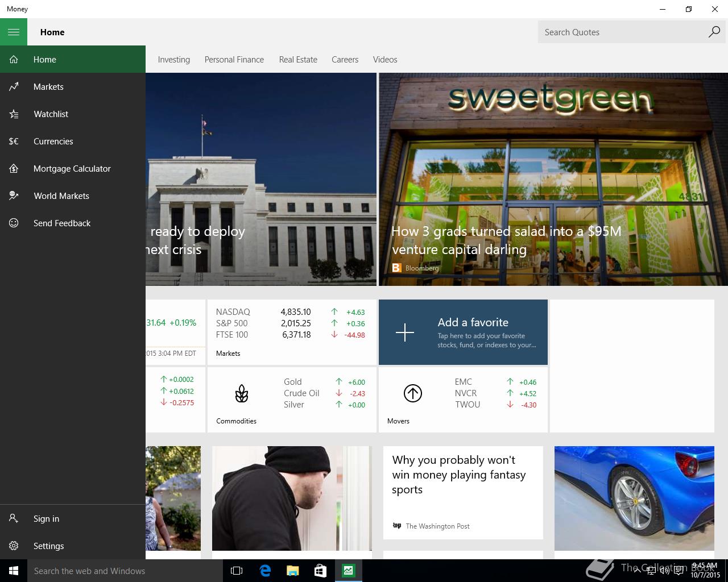Click the plus icon on Add a favorite
Screen dimensions: 728x582
pos(405,332)
